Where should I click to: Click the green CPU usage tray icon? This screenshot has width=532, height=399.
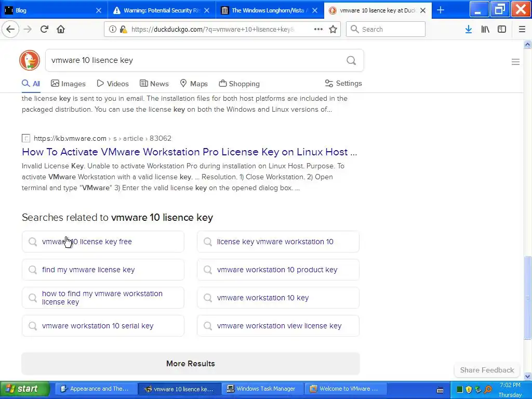point(460,390)
